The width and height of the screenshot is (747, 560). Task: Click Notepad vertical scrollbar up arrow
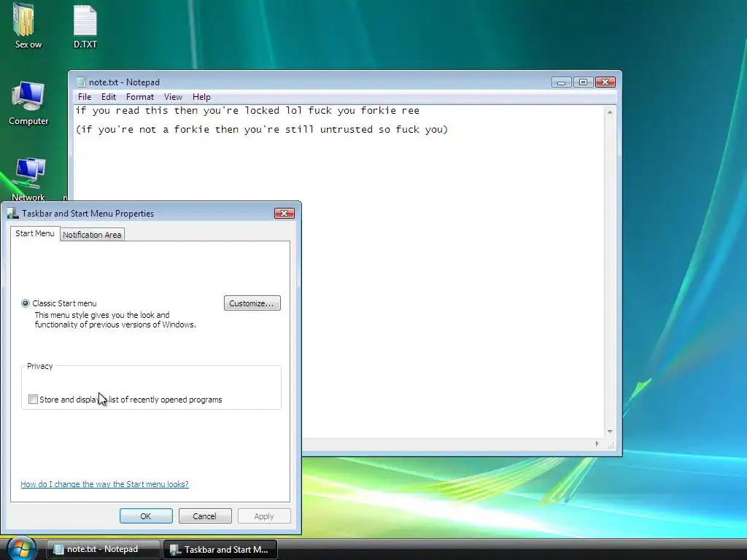pos(610,112)
